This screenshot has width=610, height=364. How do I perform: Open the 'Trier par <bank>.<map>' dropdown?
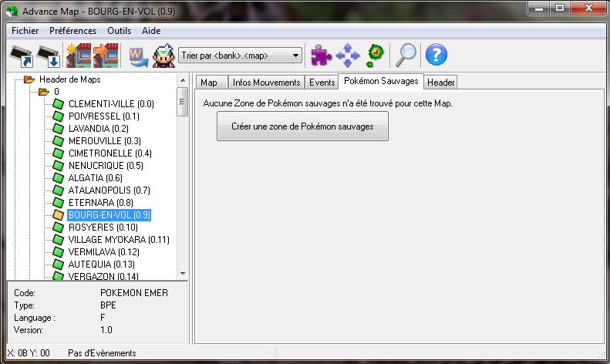[240, 56]
